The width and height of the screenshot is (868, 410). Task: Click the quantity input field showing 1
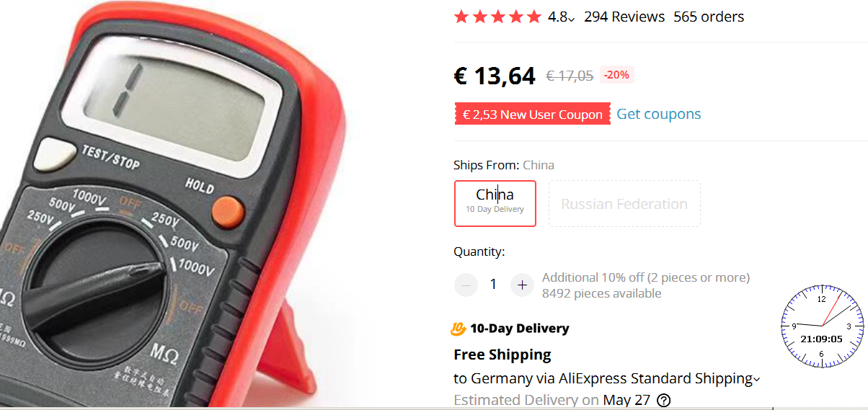point(493,285)
